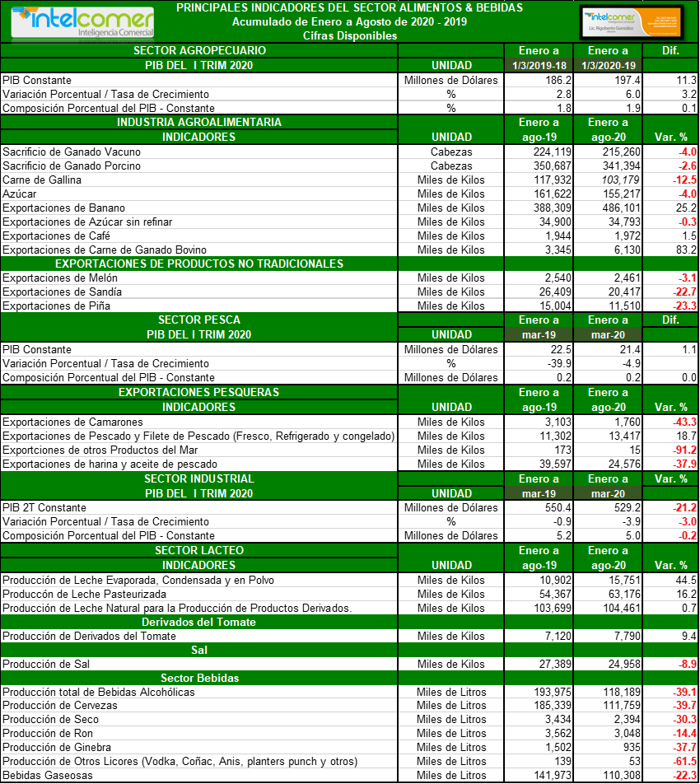Viewport: 700px width, 784px height.
Task: Click the 'Bebidas Gaseosas' label
Action: pyautogui.click(x=48, y=776)
